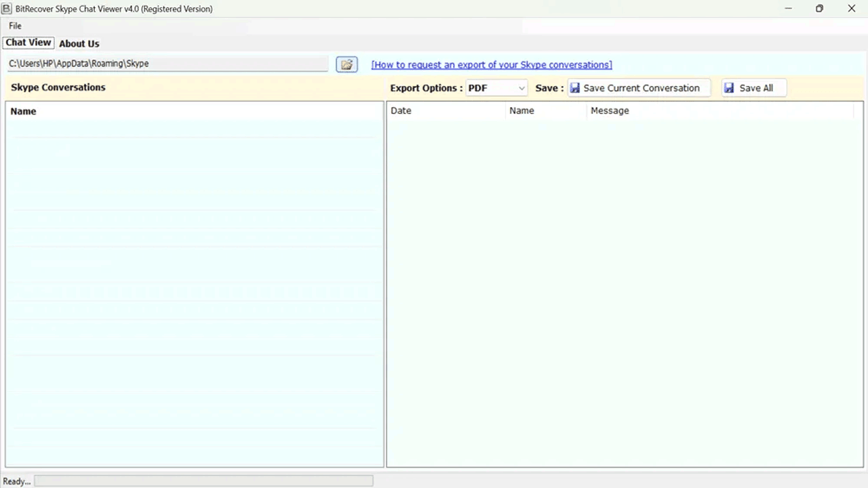
Task: Switch to the Chat View tab
Action: pos(28,43)
